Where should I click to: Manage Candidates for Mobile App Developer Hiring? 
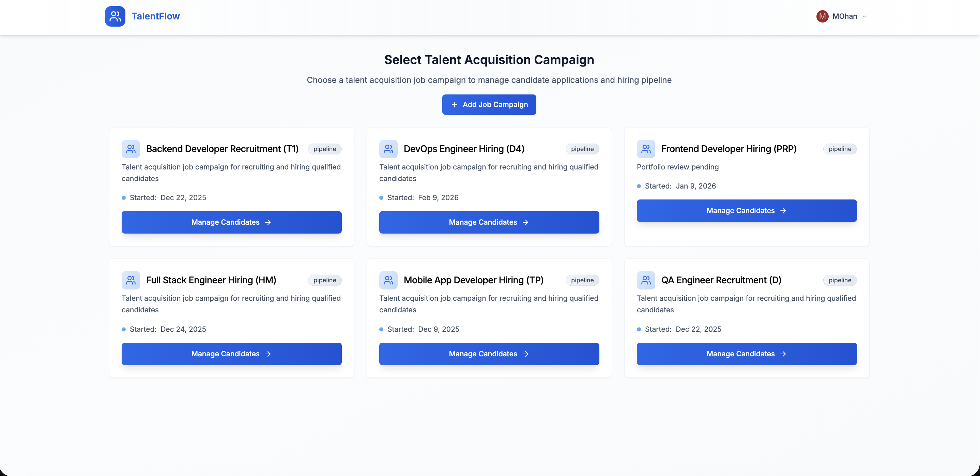click(x=489, y=354)
